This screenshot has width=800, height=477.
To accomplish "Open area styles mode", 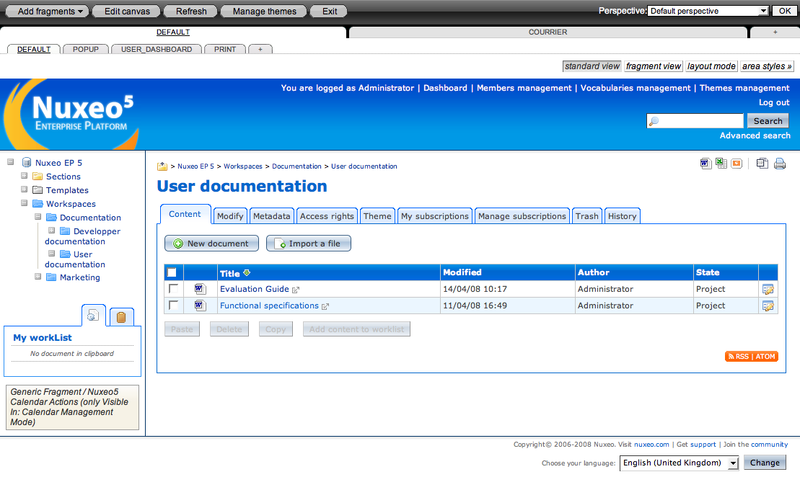I will pyautogui.click(x=767, y=66).
